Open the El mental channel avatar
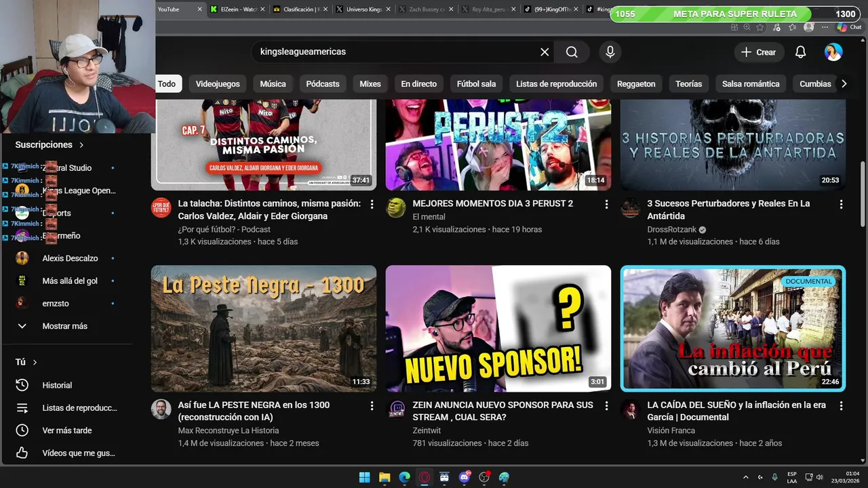868x488 pixels. click(395, 207)
